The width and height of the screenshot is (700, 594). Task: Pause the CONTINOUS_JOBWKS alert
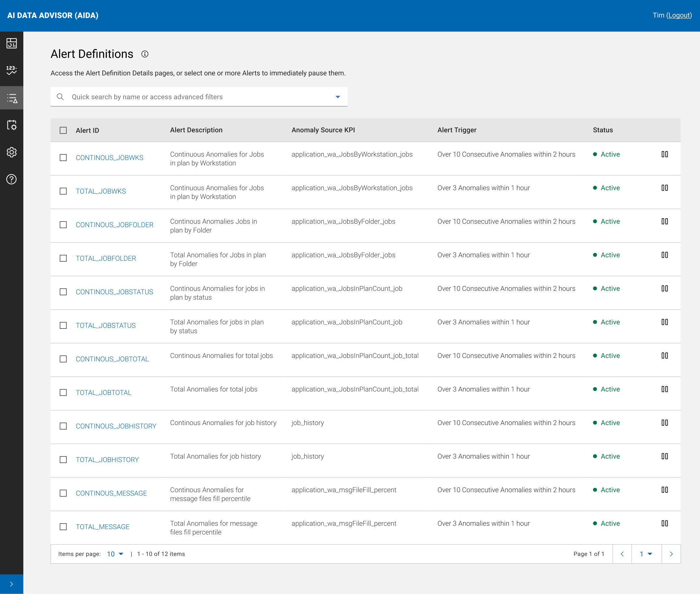tap(664, 154)
